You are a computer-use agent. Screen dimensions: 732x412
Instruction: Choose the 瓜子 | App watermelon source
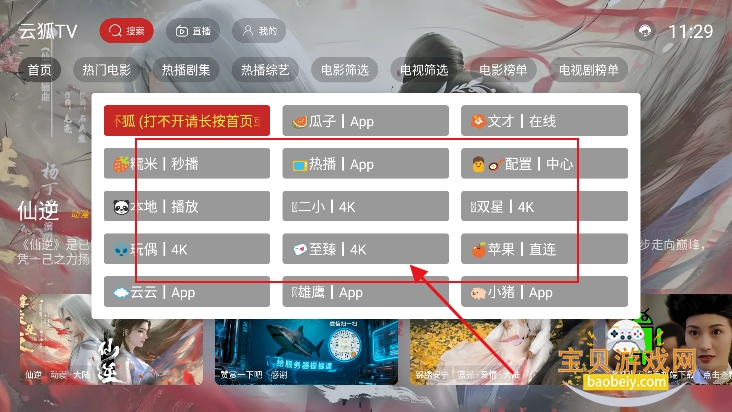(x=366, y=121)
